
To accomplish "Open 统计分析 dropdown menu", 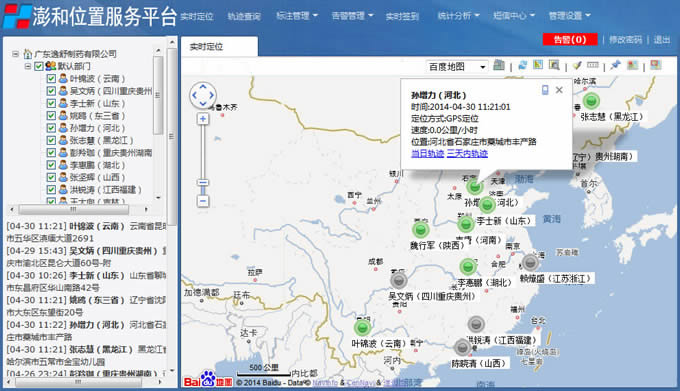I will (458, 16).
